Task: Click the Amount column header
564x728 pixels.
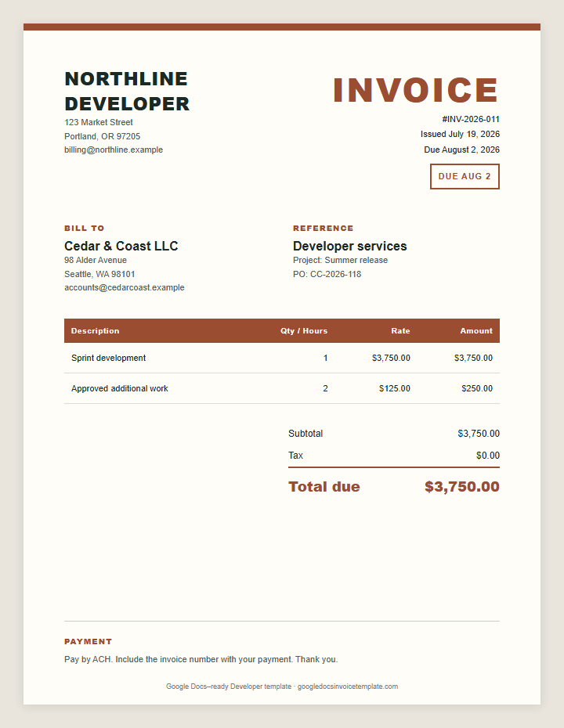Action: point(476,330)
